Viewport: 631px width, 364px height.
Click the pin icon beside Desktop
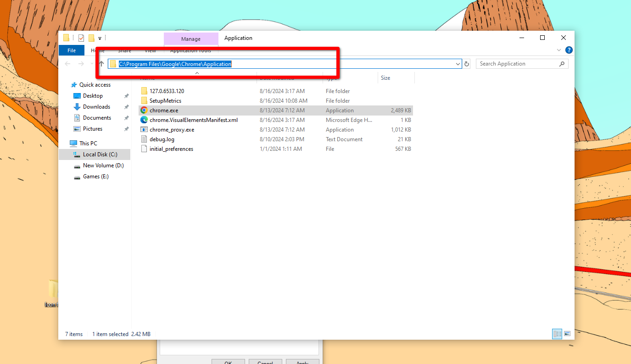click(x=126, y=96)
